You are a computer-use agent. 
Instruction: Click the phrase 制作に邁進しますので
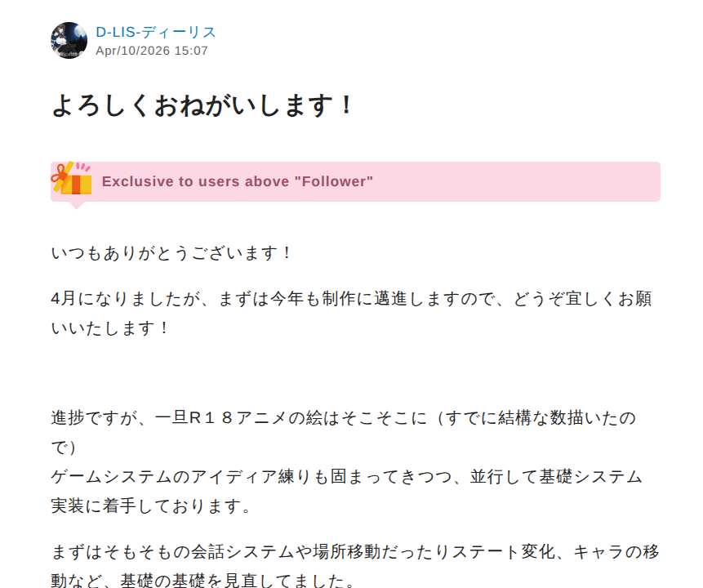[407, 299]
